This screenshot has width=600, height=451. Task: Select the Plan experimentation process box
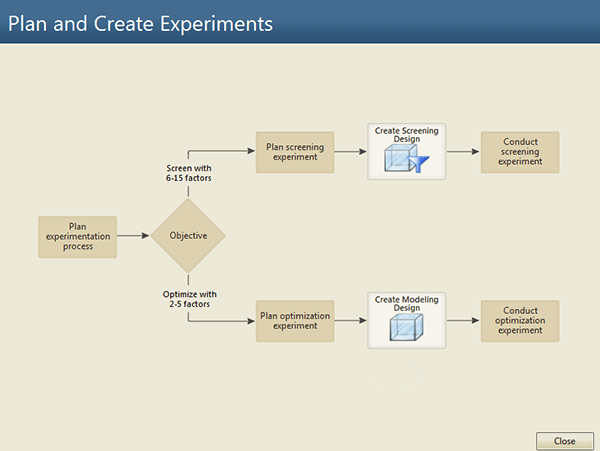coord(77,236)
